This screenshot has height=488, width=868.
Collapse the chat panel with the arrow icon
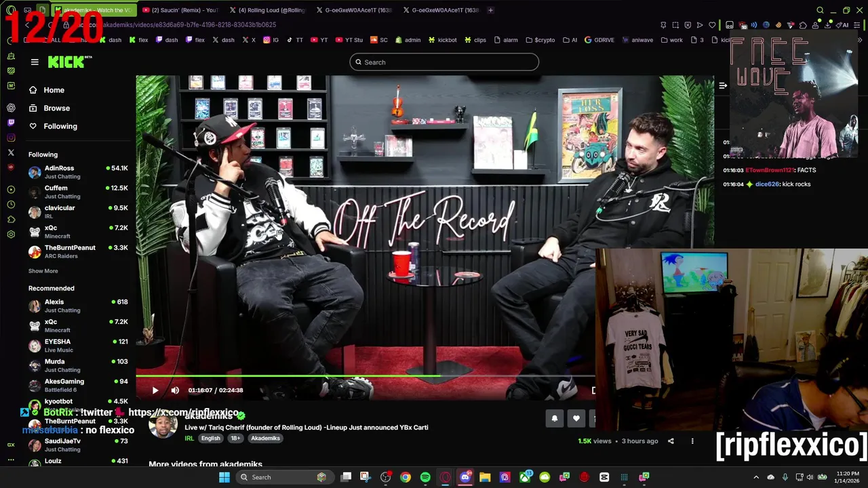(723, 85)
